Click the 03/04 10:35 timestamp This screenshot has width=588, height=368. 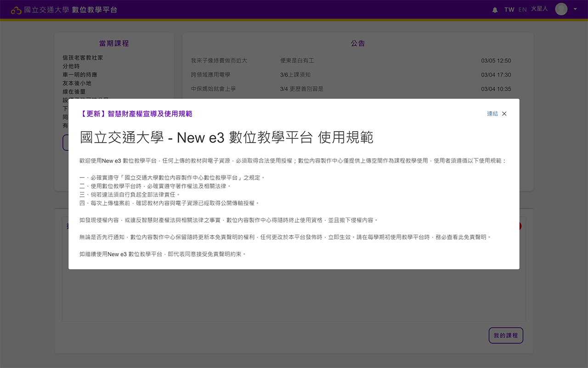tap(496, 89)
